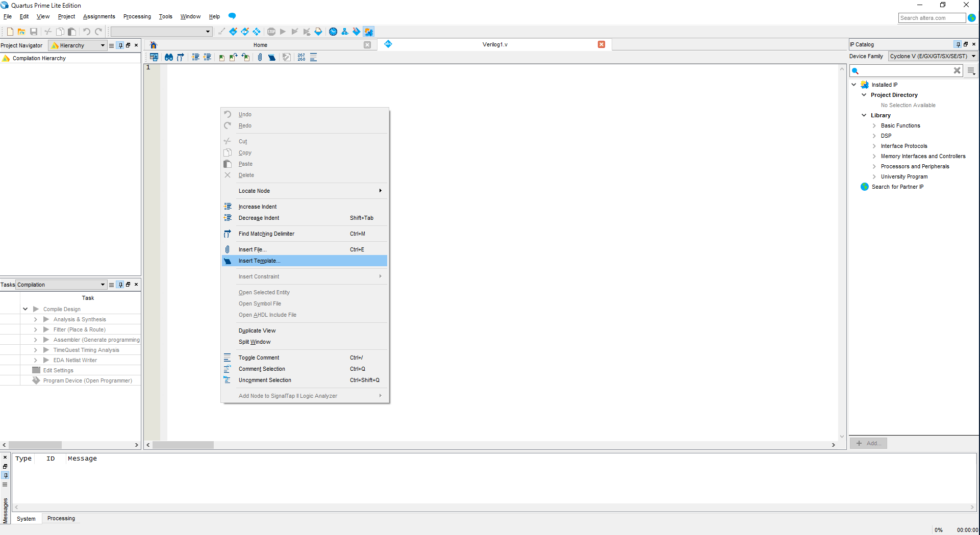Open IP Catalog options menu icon
Image resolution: width=980 pixels, height=535 pixels.
[x=971, y=71]
